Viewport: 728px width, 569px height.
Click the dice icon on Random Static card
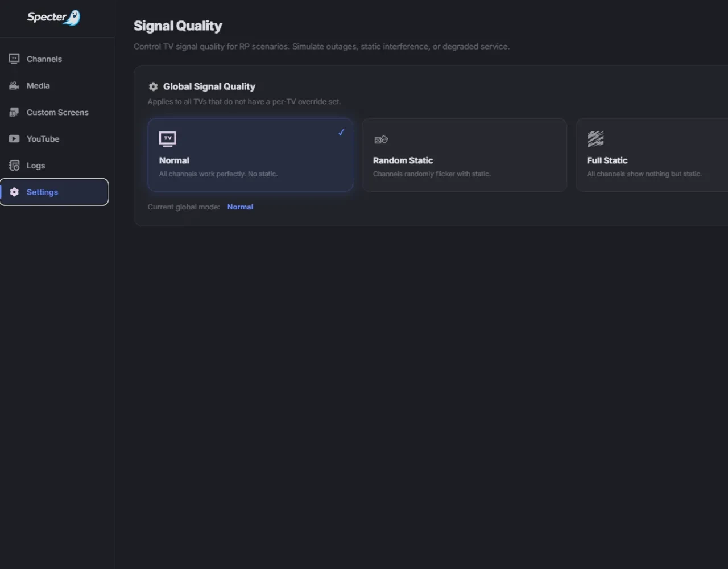pyautogui.click(x=381, y=139)
